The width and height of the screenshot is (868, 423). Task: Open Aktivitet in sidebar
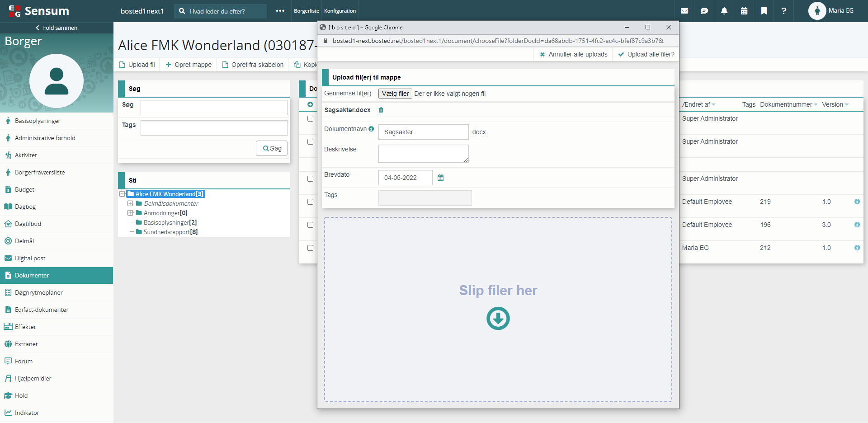point(57,155)
